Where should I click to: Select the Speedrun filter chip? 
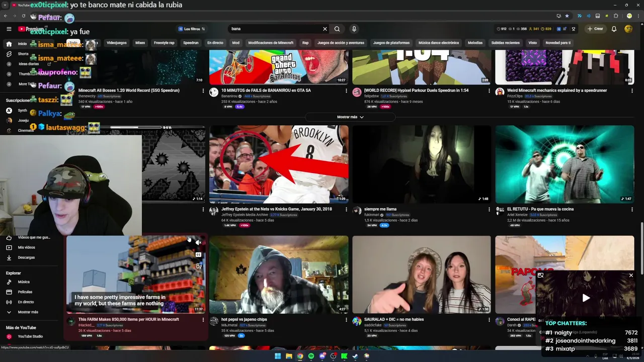(191, 43)
